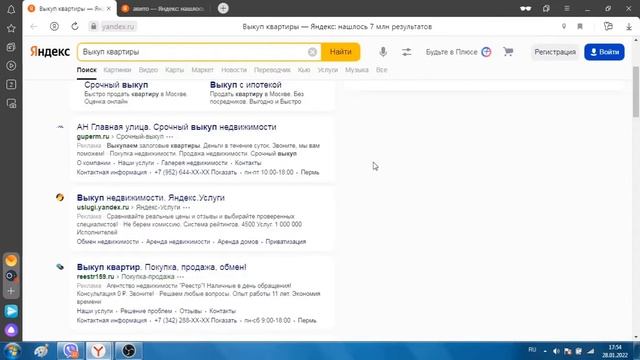The width and height of the screenshot is (640, 360).
Task: Select Карты search tab
Action: pos(175,70)
